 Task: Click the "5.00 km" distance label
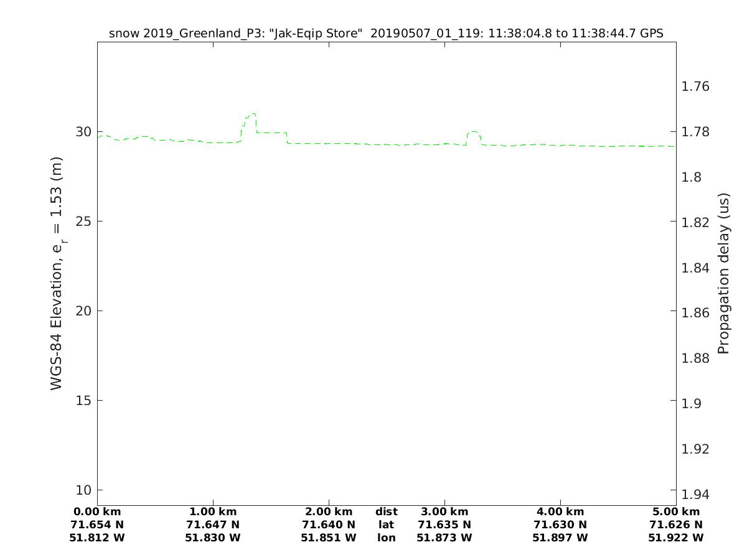(676, 512)
